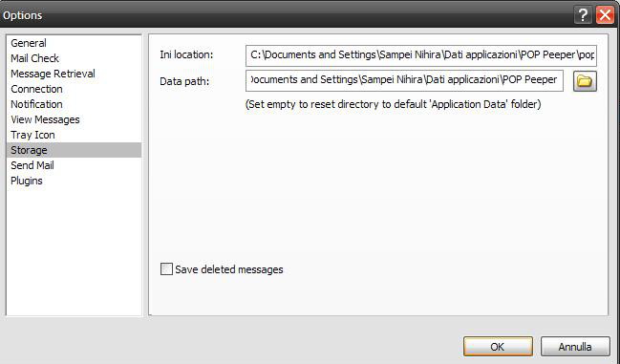Click the 'Ini location:' label
The height and width of the screenshot is (364, 620).
(186, 54)
